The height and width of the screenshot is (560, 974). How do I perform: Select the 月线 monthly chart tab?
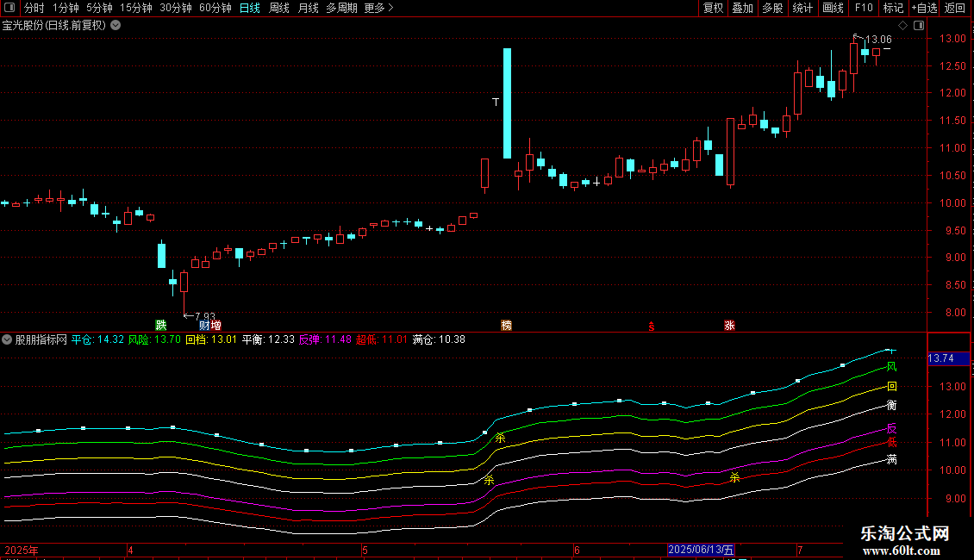(308, 8)
